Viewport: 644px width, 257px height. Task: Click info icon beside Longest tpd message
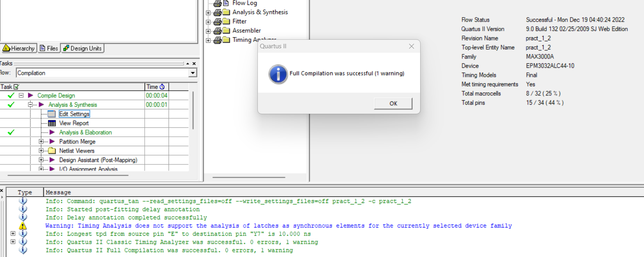click(x=23, y=234)
